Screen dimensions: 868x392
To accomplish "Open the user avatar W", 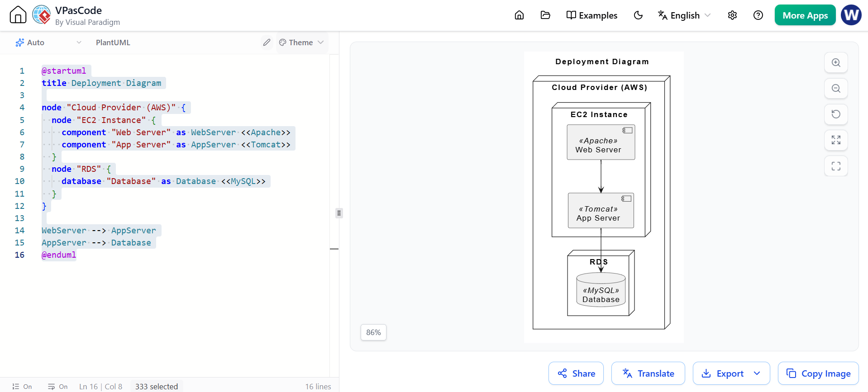I will point(851,15).
